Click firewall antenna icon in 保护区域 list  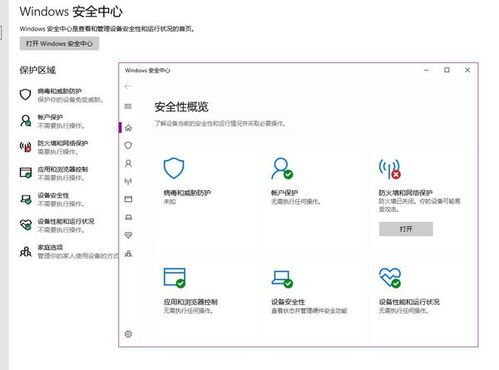25,147
